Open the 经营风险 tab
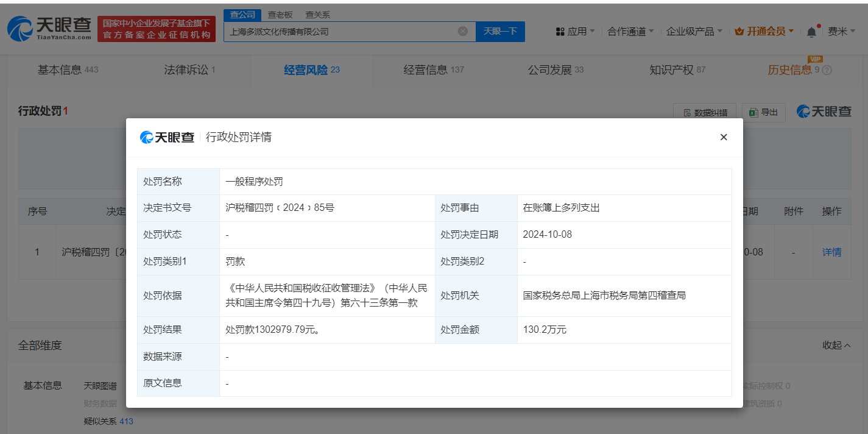The image size is (868, 434). (312, 69)
